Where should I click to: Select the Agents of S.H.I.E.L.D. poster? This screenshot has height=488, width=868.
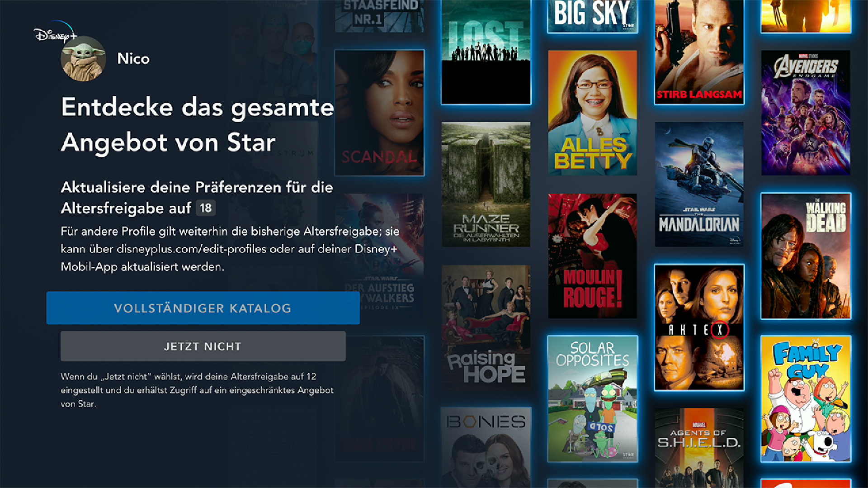pos(699,448)
